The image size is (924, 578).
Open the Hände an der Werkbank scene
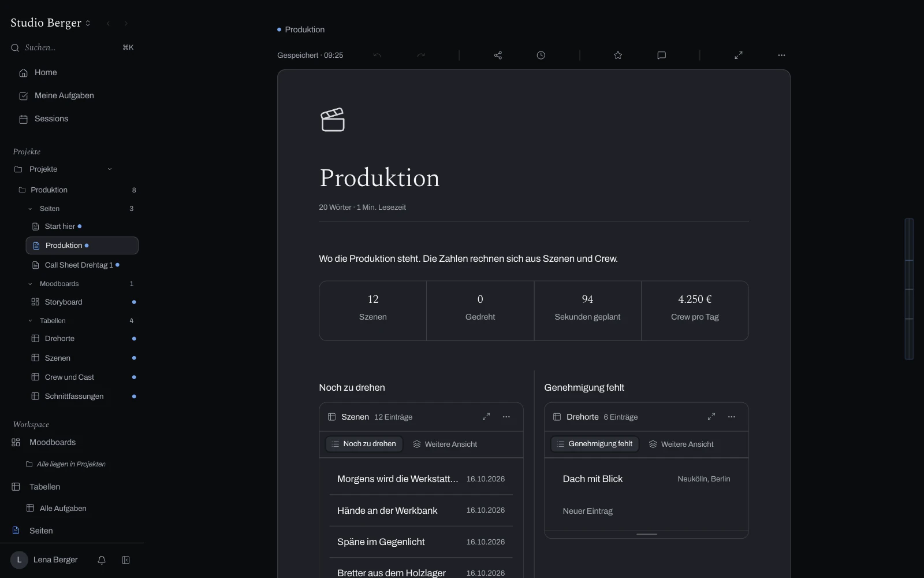tap(421, 510)
